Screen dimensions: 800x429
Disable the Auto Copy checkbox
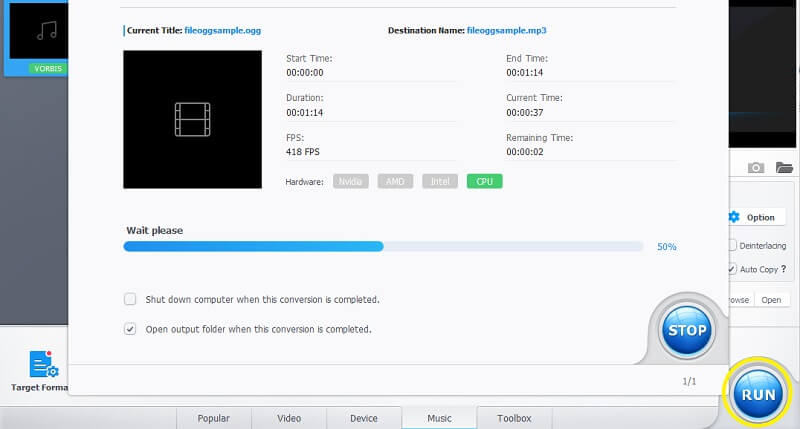(733, 269)
